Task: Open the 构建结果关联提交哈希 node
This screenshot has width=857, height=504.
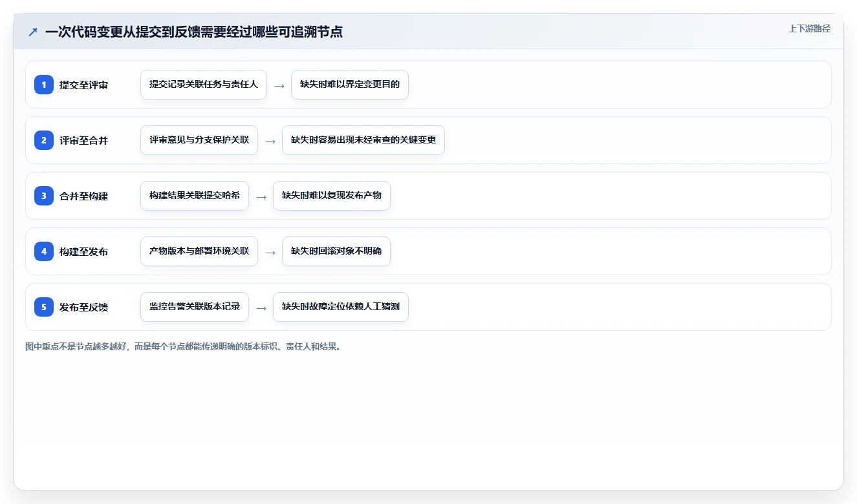Action: [195, 196]
